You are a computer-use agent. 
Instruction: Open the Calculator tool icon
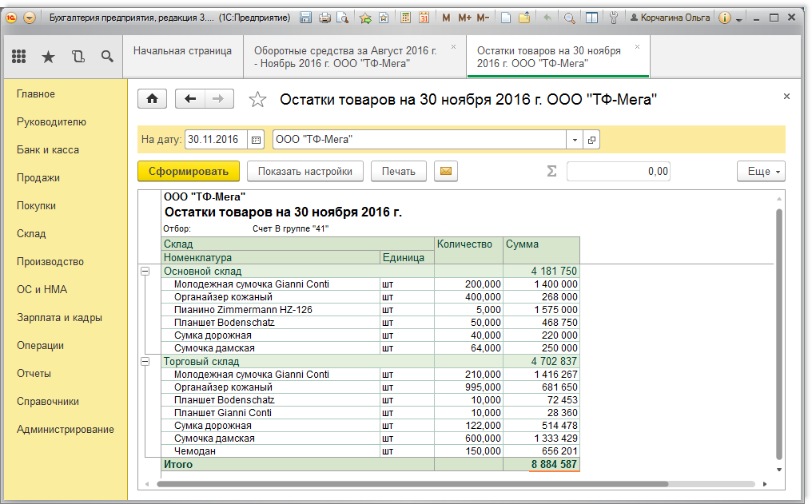pos(406,18)
